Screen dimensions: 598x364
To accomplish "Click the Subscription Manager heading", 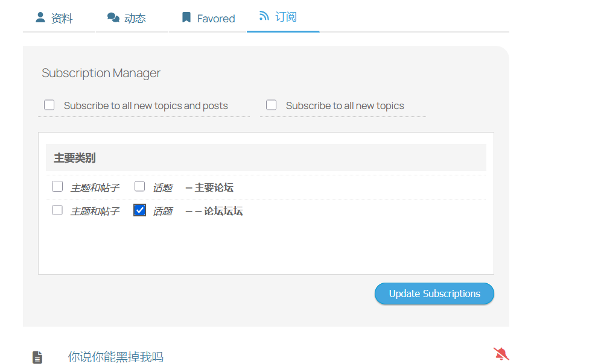I will (101, 73).
